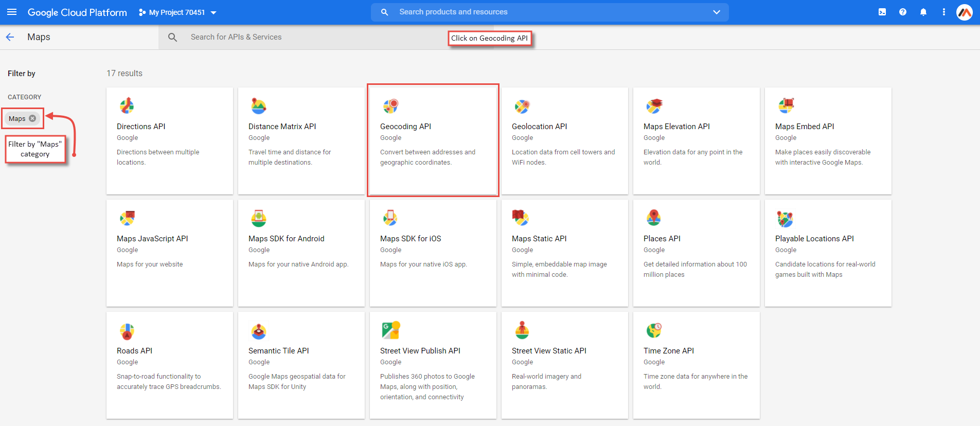Click 'Time zone data for anywhere in the world.' text

coord(696,382)
